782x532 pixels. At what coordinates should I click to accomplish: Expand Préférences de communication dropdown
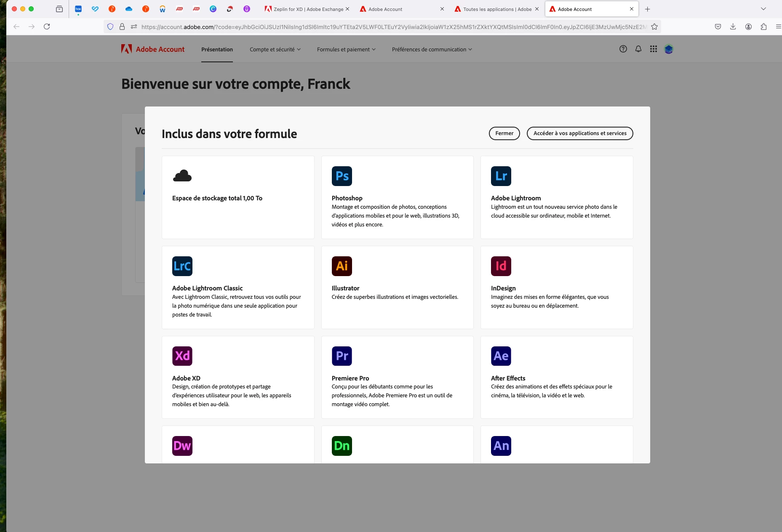pyautogui.click(x=432, y=49)
